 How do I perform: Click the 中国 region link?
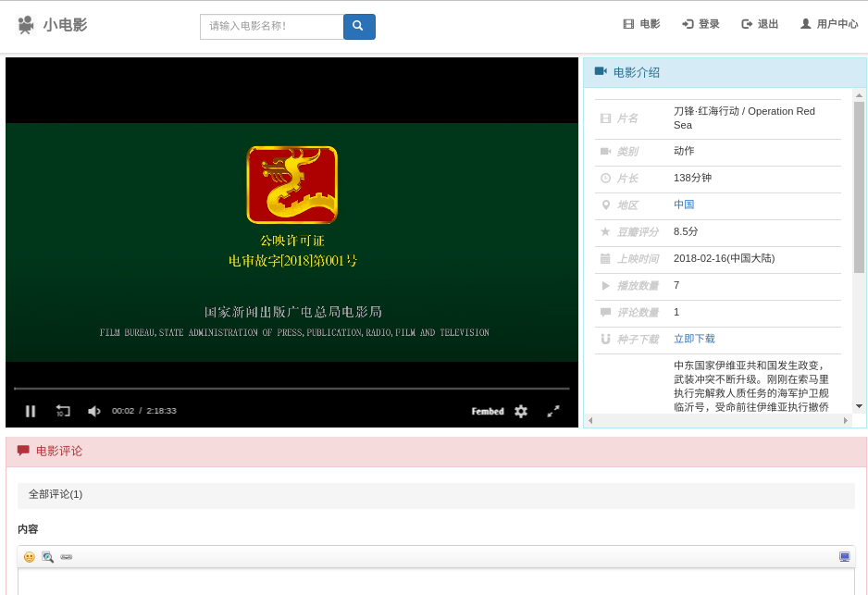click(684, 205)
